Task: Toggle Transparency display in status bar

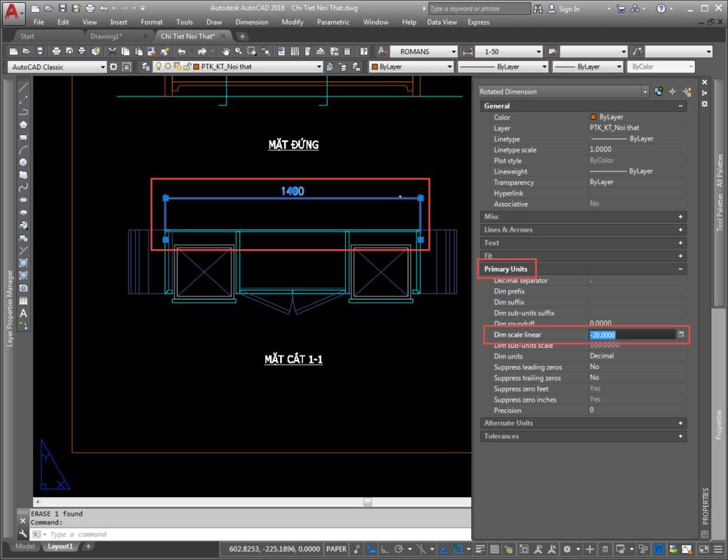Action: [x=494, y=549]
